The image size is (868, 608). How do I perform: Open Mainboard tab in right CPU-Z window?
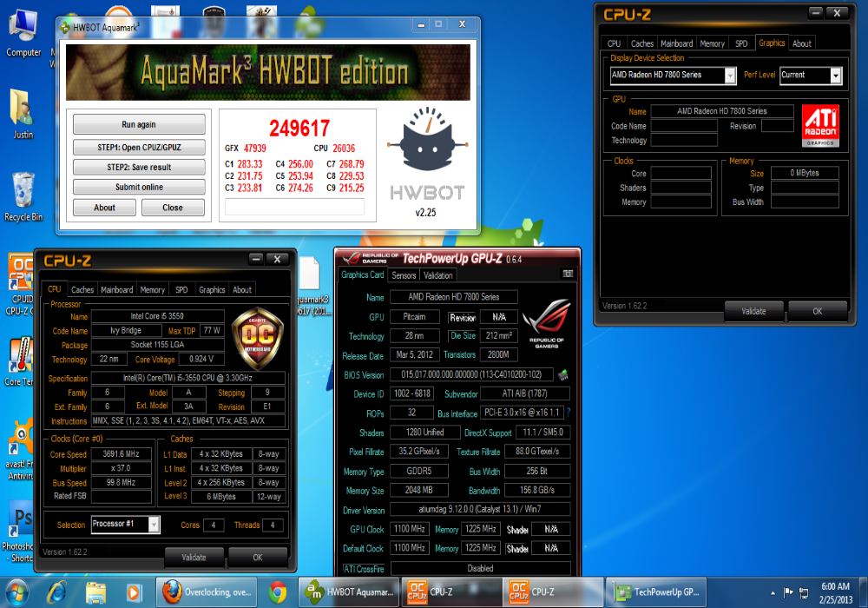676,43
